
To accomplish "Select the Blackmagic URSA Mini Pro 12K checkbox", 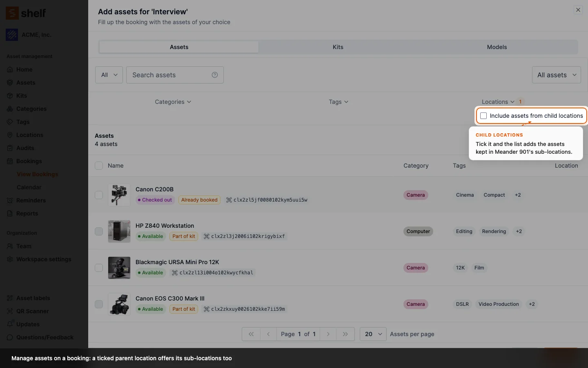I will click(x=99, y=268).
